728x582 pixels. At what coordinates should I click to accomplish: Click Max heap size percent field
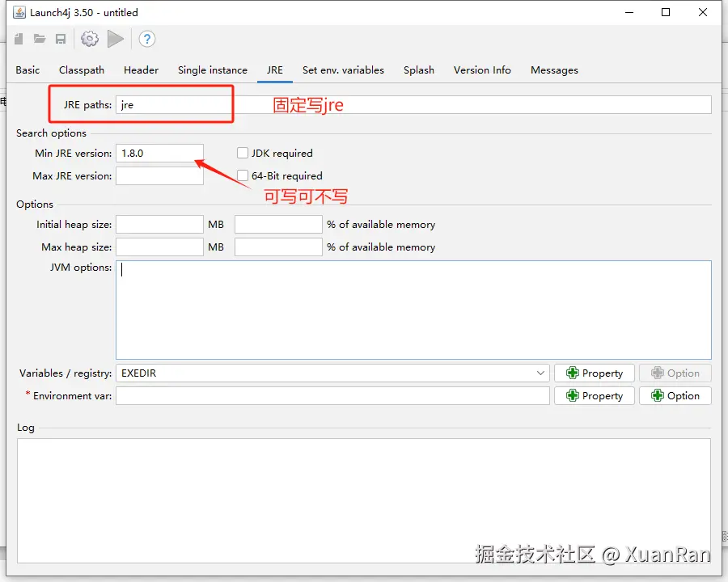(278, 247)
